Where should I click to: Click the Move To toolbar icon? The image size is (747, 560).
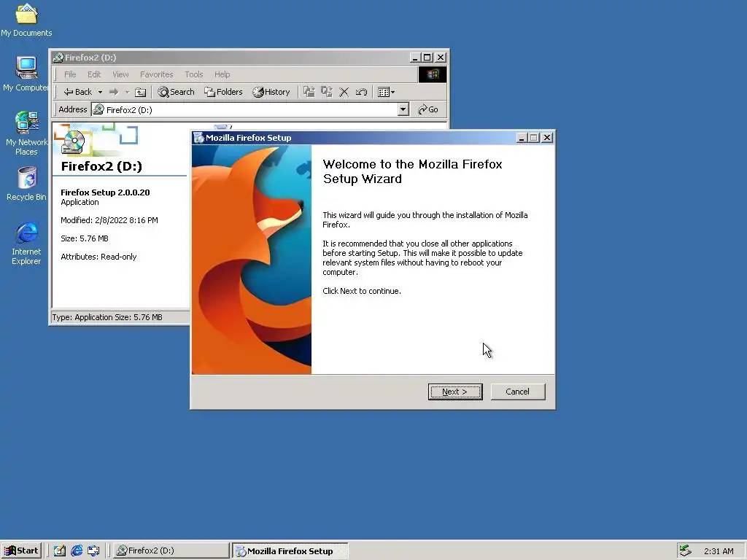click(309, 92)
